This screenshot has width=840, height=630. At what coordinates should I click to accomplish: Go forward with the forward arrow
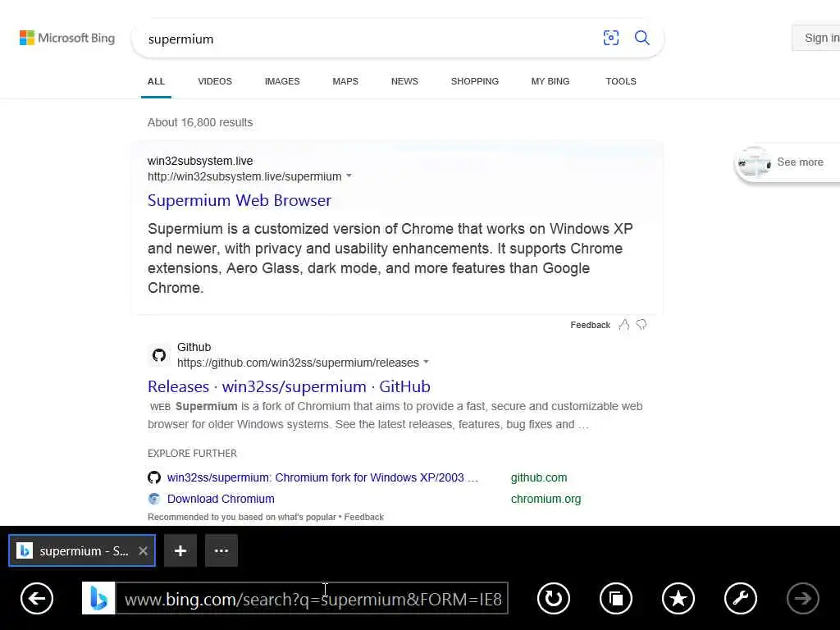tap(802, 598)
